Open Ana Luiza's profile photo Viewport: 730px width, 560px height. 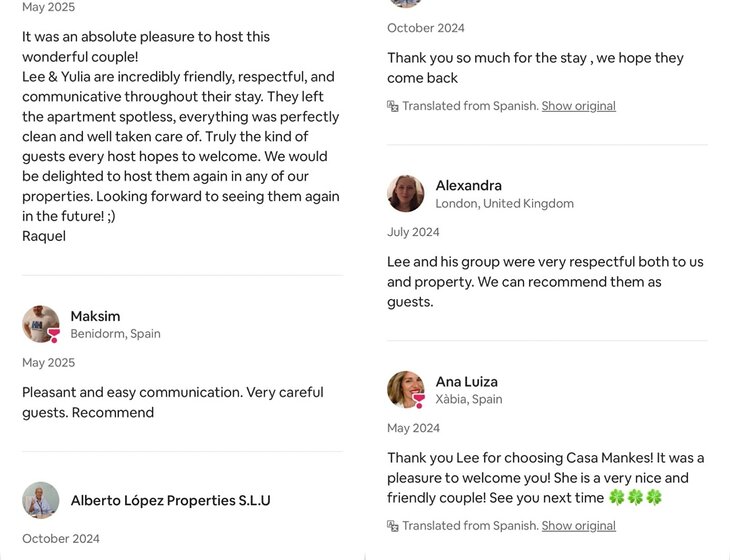pos(405,389)
